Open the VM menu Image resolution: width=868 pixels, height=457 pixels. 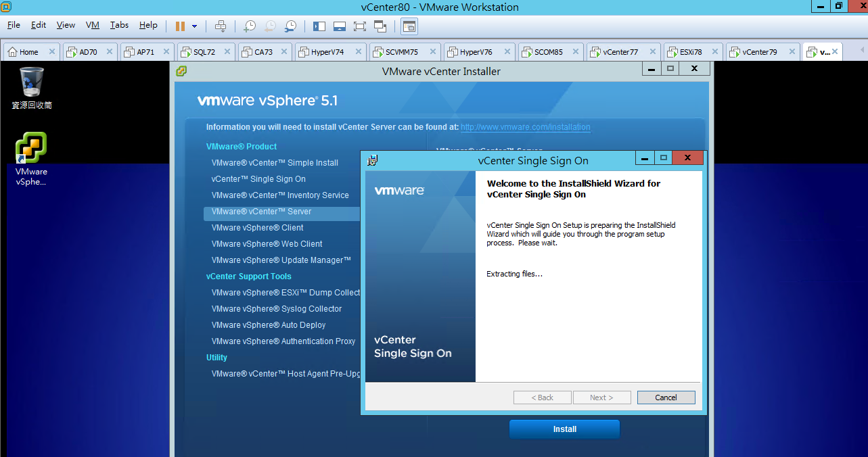(93, 25)
